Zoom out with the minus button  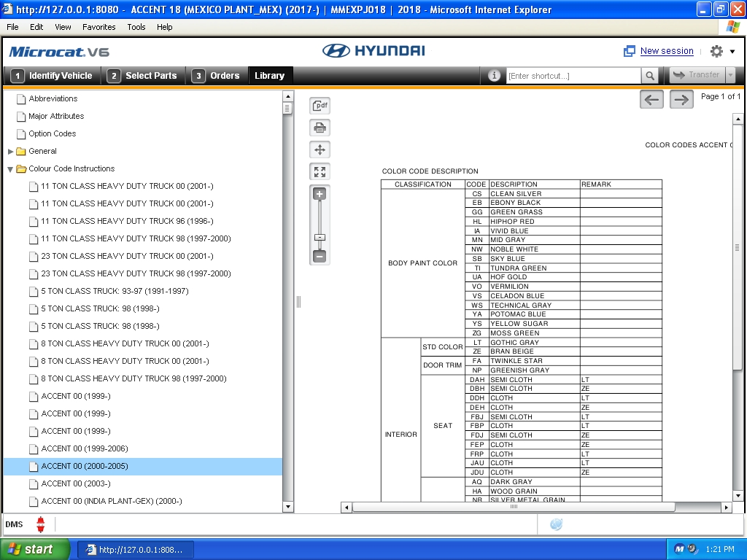[320, 256]
